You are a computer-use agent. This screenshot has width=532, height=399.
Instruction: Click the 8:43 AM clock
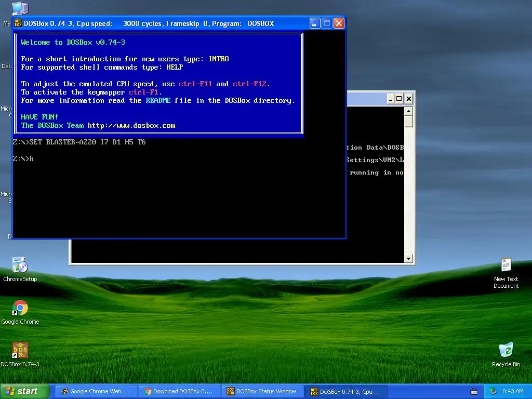click(513, 392)
